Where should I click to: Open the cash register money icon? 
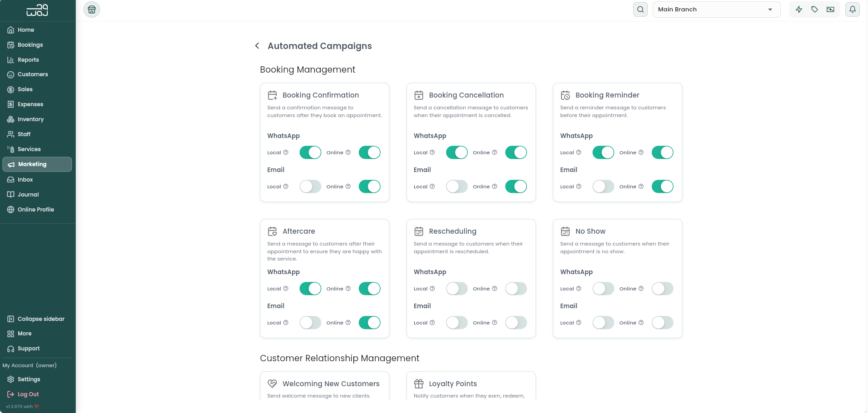click(830, 10)
